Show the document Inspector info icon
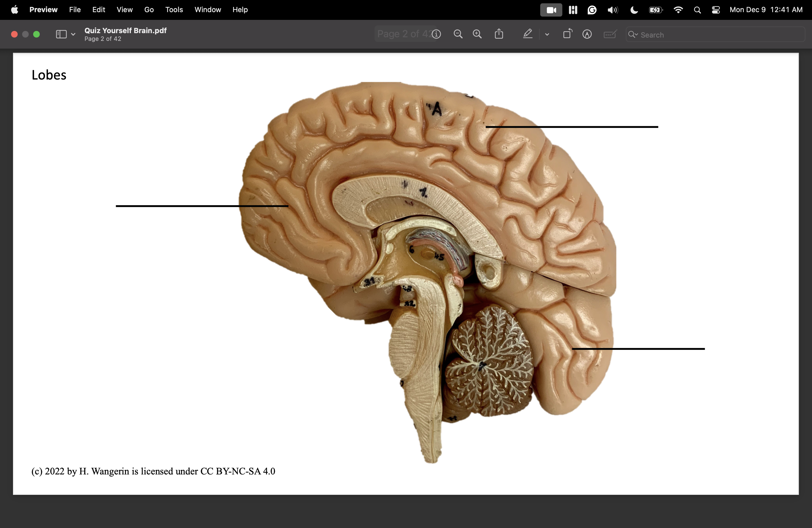The height and width of the screenshot is (528, 812). tap(436, 34)
